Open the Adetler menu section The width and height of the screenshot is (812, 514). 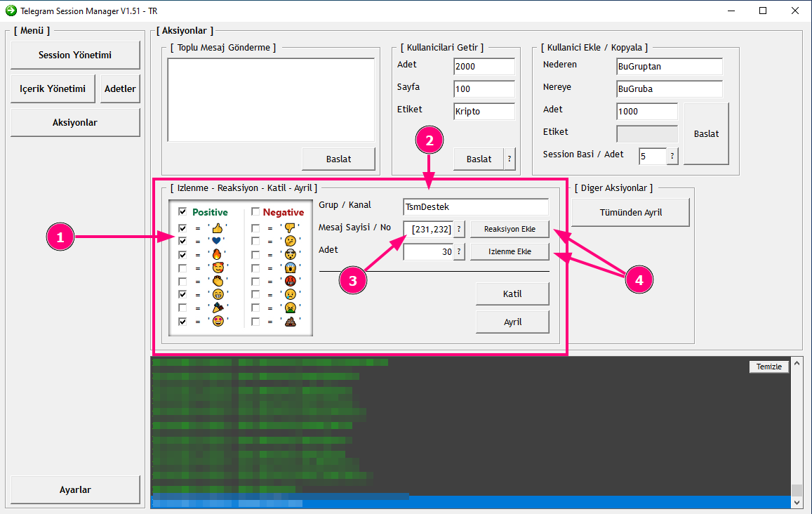click(x=120, y=88)
